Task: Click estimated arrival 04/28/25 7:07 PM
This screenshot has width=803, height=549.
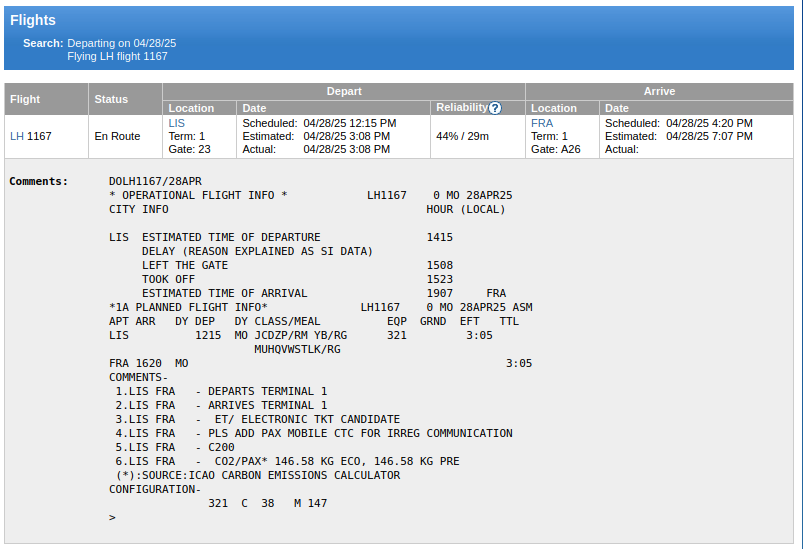Action: pyautogui.click(x=709, y=136)
